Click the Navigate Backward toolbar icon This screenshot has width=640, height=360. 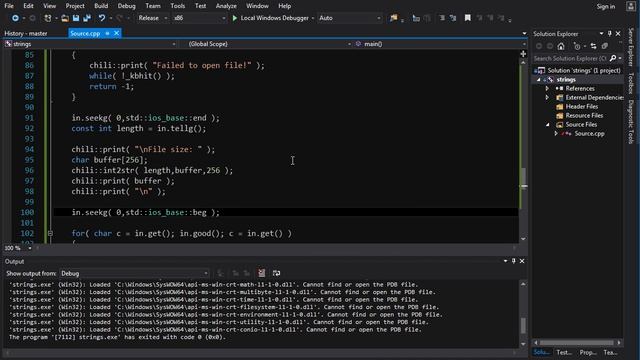tap(15, 18)
